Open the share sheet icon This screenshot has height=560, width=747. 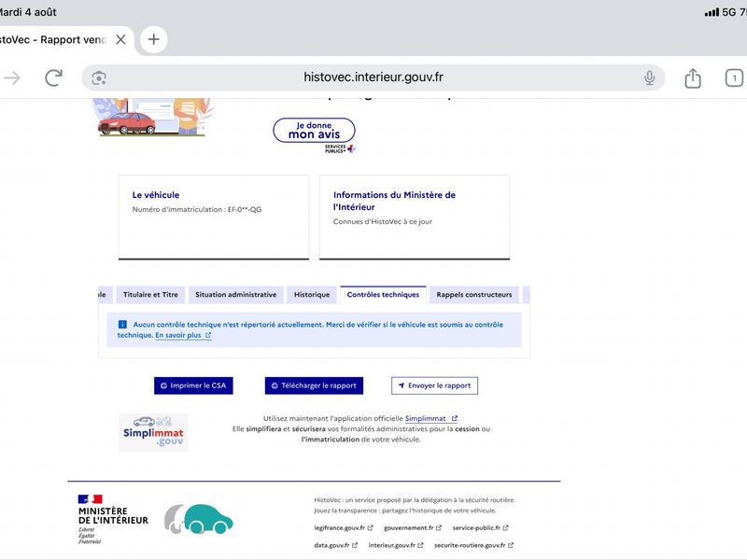coord(693,78)
